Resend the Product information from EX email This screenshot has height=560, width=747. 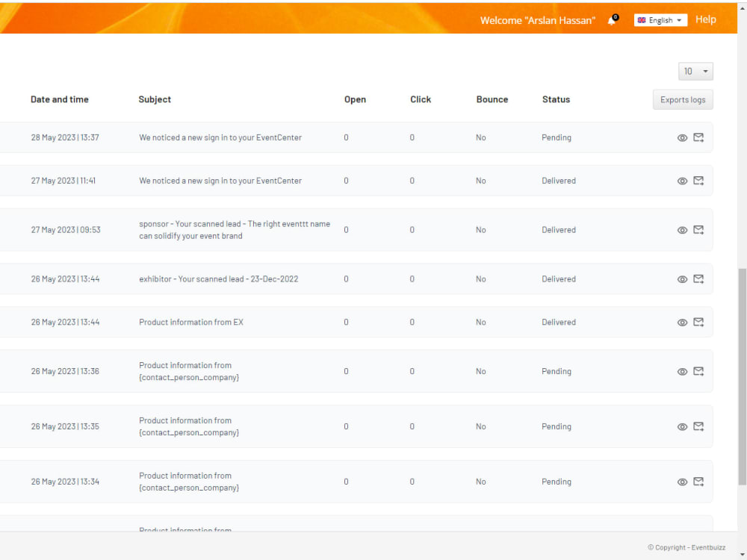coord(698,323)
